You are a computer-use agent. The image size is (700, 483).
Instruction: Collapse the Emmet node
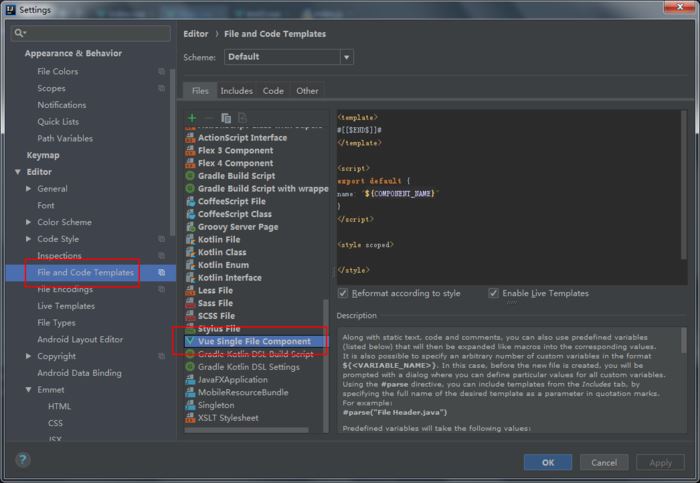(29, 390)
